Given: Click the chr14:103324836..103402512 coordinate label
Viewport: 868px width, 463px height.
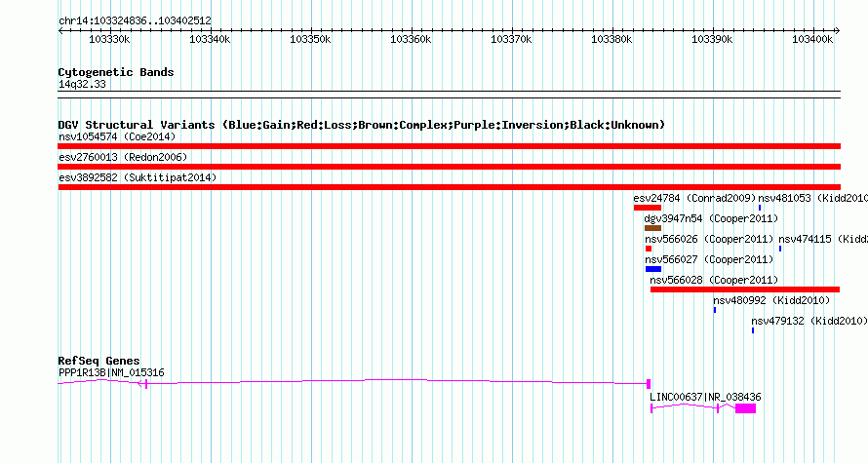Looking at the screenshot, I should pyautogui.click(x=135, y=21).
